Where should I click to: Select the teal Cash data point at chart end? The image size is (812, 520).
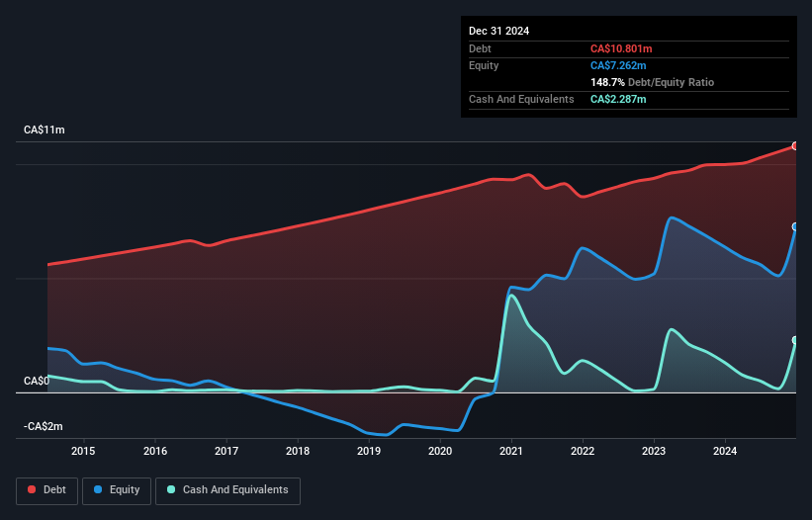point(795,340)
